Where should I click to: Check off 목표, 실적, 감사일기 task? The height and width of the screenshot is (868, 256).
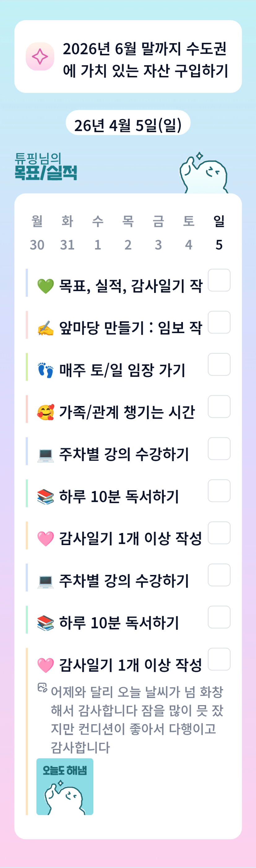[x=219, y=280]
